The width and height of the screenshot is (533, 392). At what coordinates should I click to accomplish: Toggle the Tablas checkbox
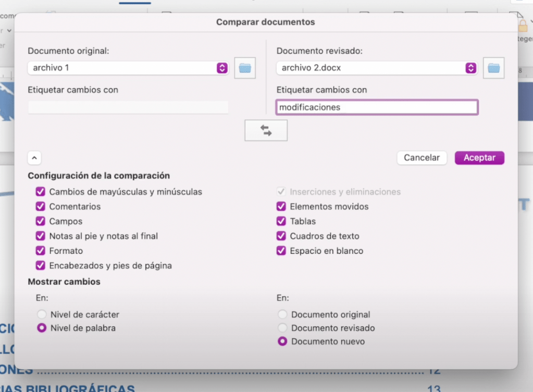pos(281,221)
